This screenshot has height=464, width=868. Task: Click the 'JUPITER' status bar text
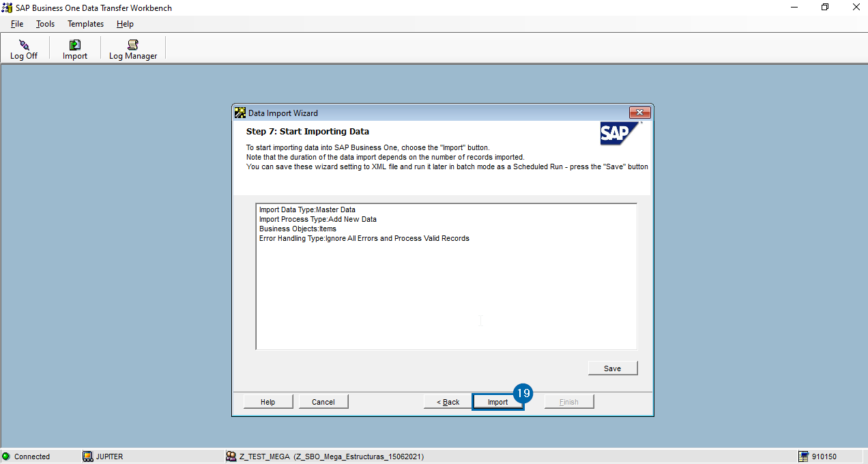pos(110,456)
